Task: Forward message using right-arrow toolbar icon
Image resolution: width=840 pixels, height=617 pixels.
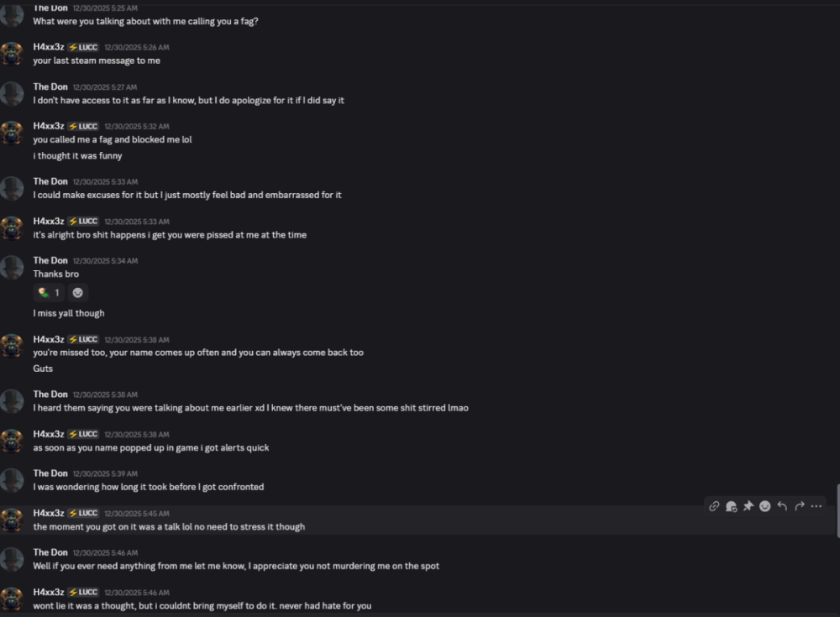Action: pos(799,506)
